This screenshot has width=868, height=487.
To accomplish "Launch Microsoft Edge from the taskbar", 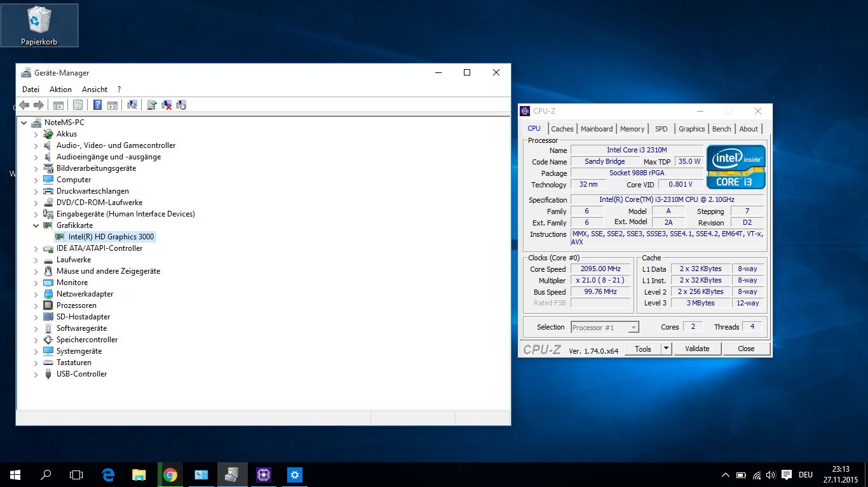I will [x=108, y=474].
